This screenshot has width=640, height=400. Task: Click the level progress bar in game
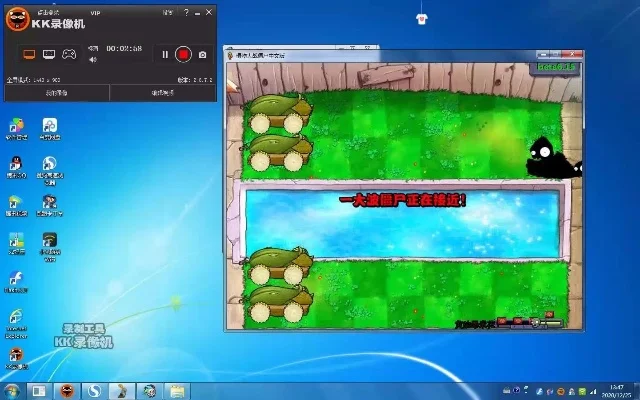pyautogui.click(x=530, y=322)
